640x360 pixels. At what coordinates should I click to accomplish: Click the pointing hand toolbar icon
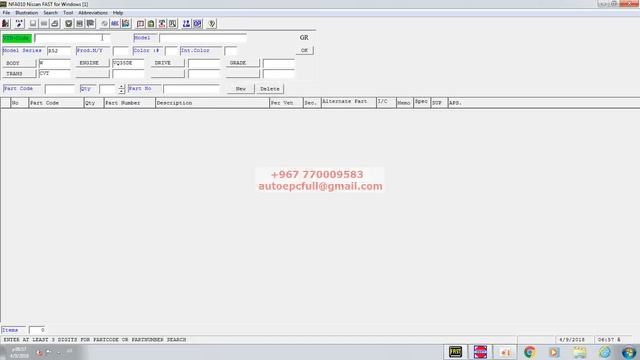(x=19, y=24)
